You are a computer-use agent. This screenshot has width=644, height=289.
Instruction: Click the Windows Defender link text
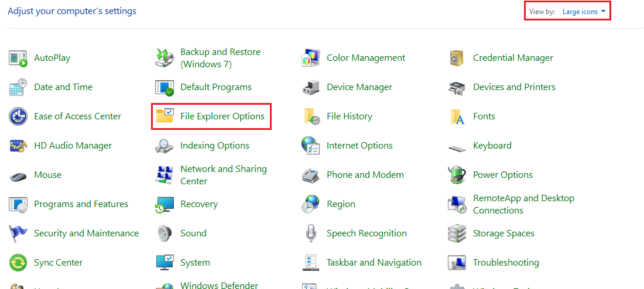click(220, 285)
